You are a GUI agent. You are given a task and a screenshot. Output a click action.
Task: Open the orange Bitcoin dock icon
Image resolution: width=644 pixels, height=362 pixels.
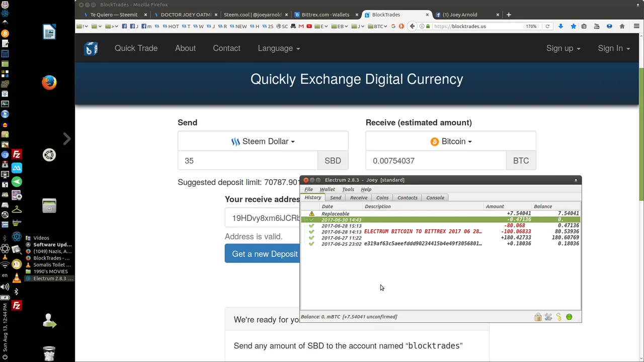[x=5, y=33]
